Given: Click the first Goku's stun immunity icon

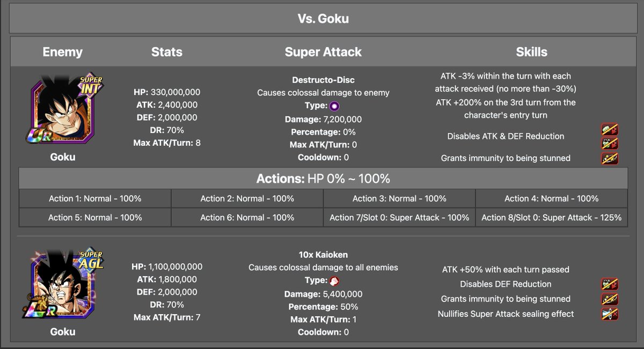Looking at the screenshot, I should [610, 158].
